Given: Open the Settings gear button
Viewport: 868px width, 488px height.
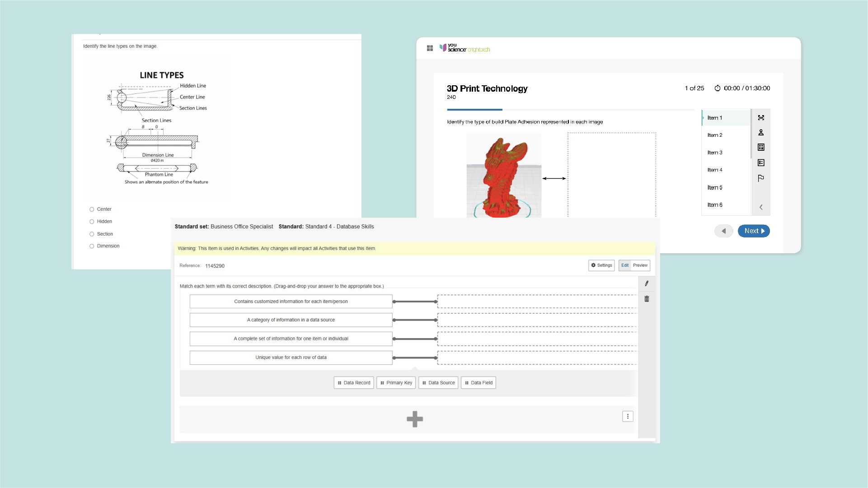Looking at the screenshot, I should point(601,265).
